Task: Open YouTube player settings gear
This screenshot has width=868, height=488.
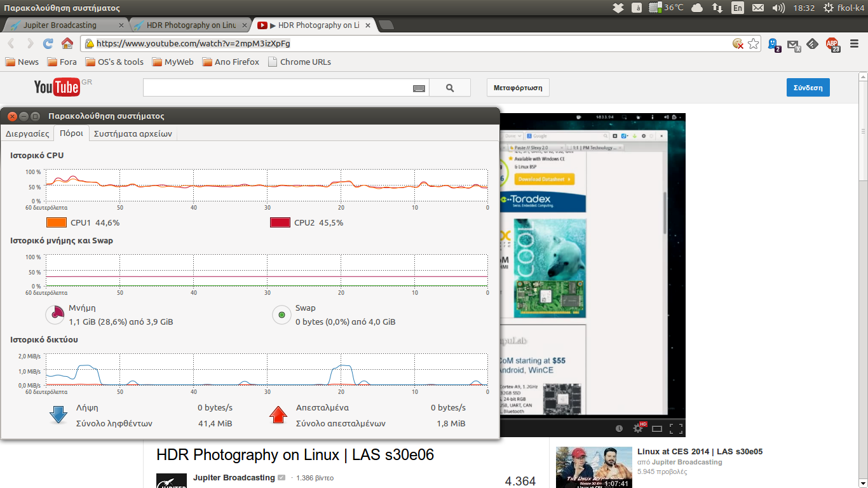Action: [x=638, y=429]
